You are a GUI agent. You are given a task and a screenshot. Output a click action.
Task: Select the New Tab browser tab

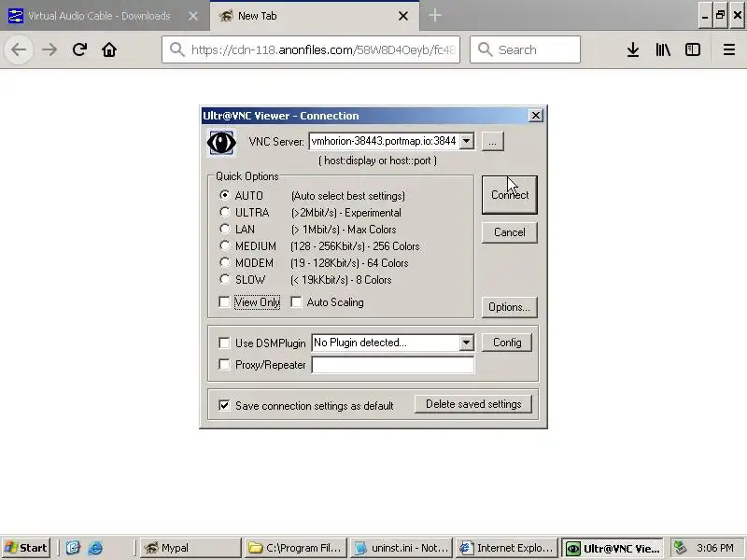[315, 16]
